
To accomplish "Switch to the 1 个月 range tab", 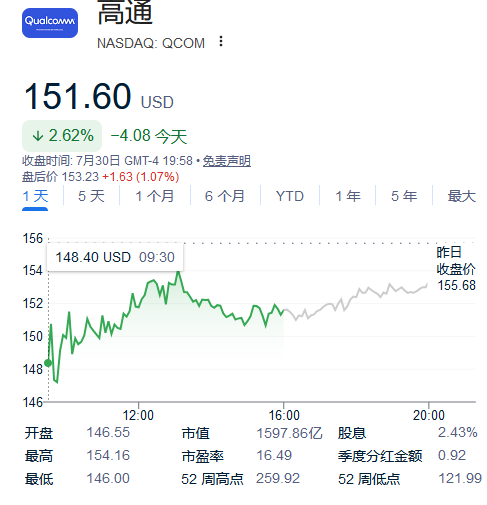I will point(154,196).
